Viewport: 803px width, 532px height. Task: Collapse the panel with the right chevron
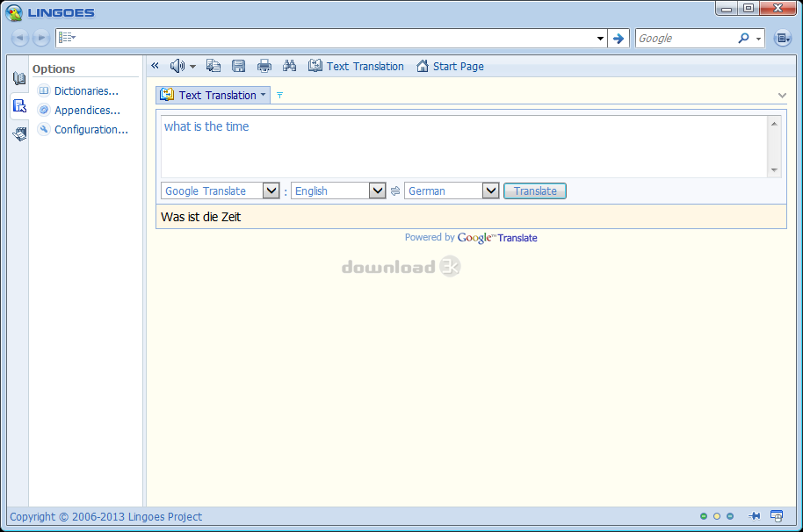[782, 95]
